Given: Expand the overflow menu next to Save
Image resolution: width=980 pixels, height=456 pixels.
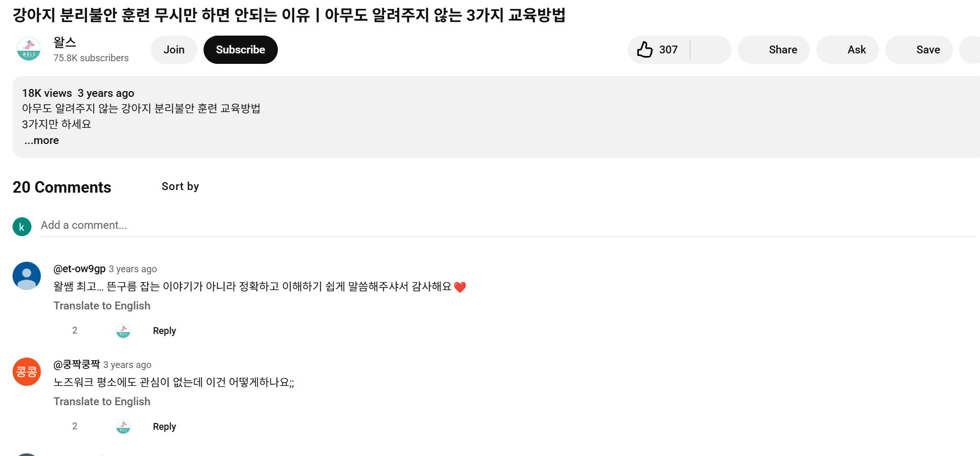Looking at the screenshot, I should coord(971,50).
